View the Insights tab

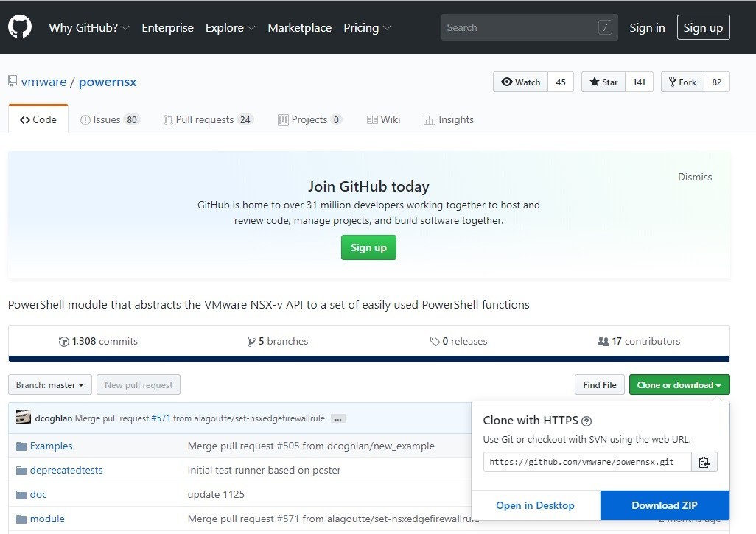(449, 119)
